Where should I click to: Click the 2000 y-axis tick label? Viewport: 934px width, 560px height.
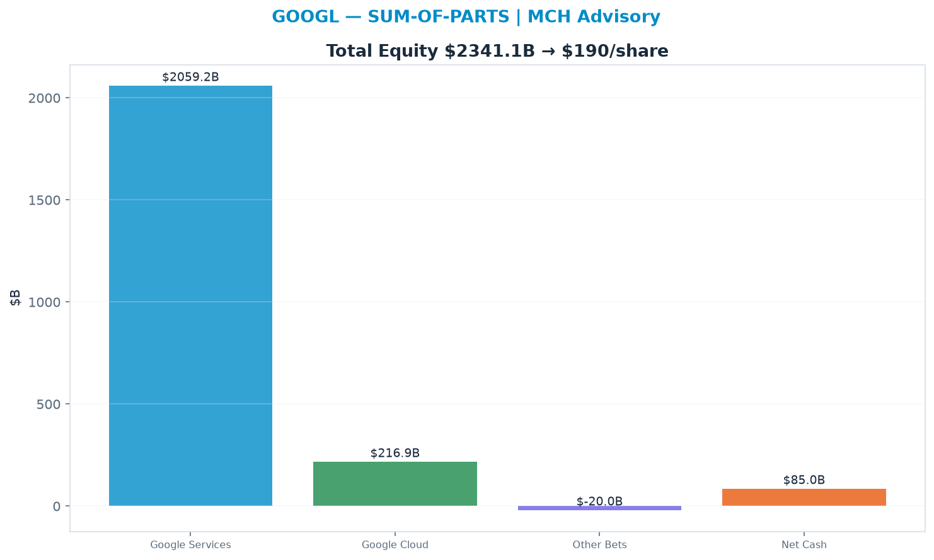(45, 98)
